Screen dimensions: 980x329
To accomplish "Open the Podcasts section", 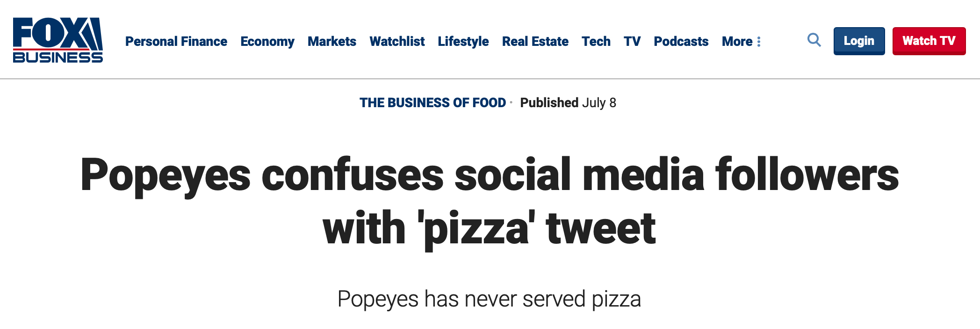I will click(x=681, y=42).
